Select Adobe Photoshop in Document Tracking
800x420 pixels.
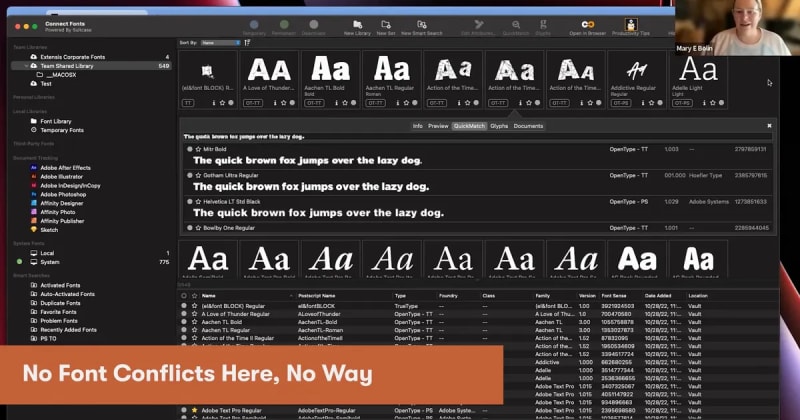coord(63,194)
